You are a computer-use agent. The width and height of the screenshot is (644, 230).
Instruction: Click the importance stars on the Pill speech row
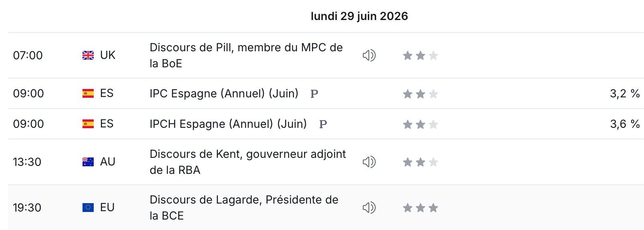421,55
